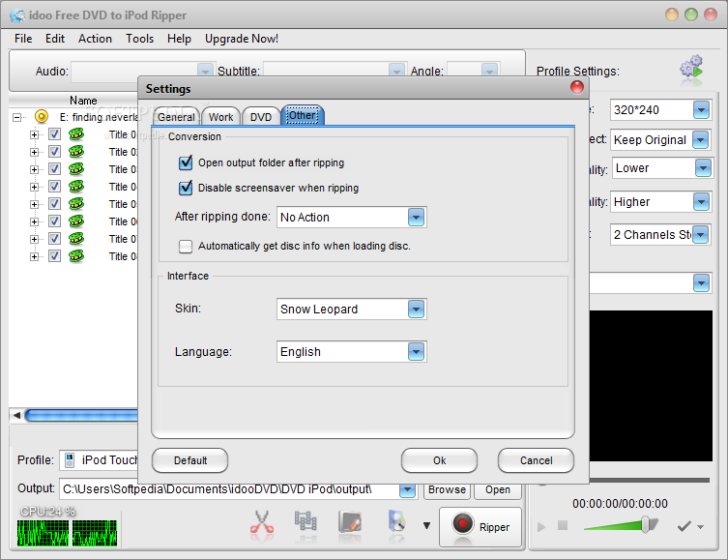
Task: Toggle Open output folder after ripping
Action: point(186,162)
